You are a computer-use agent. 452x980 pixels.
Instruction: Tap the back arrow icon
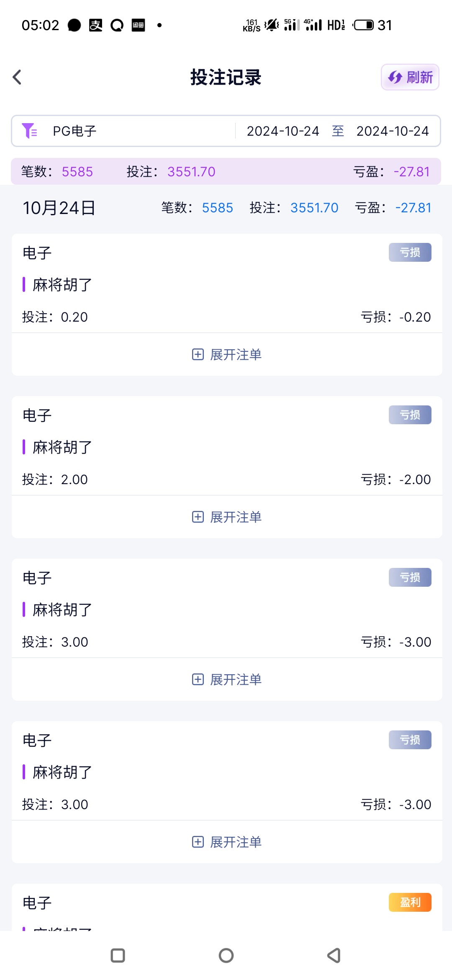[x=17, y=77]
